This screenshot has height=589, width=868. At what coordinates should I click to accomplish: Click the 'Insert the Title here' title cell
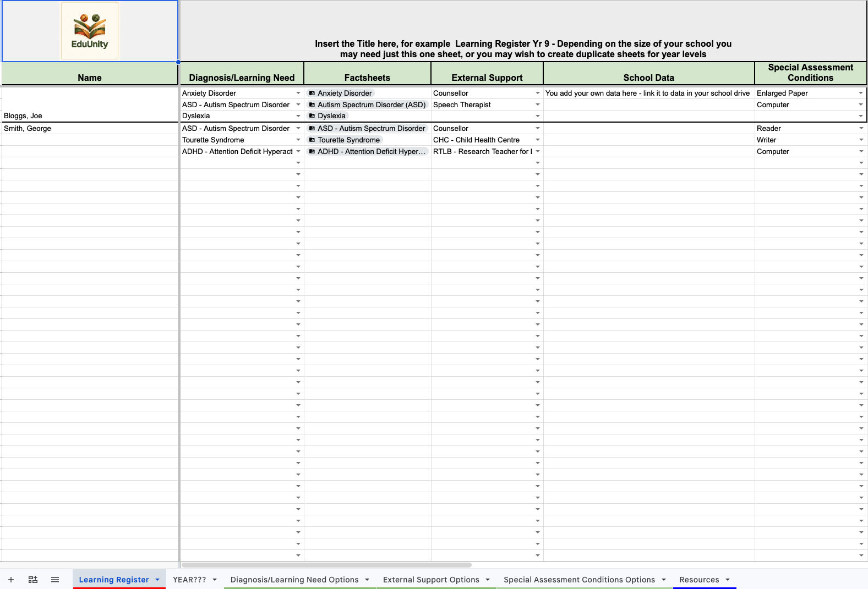(x=523, y=31)
